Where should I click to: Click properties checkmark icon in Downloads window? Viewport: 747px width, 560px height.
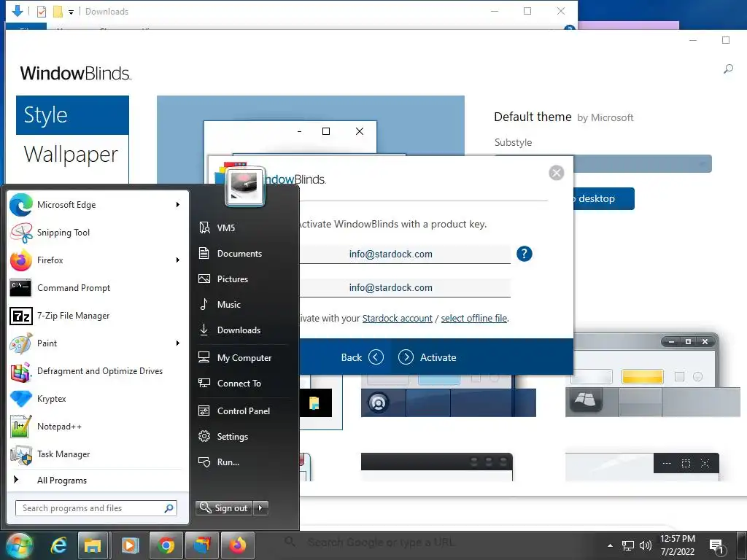pyautogui.click(x=42, y=12)
